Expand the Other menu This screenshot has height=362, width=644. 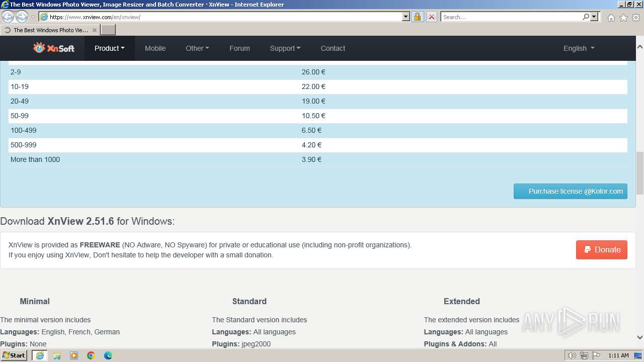pos(197,48)
